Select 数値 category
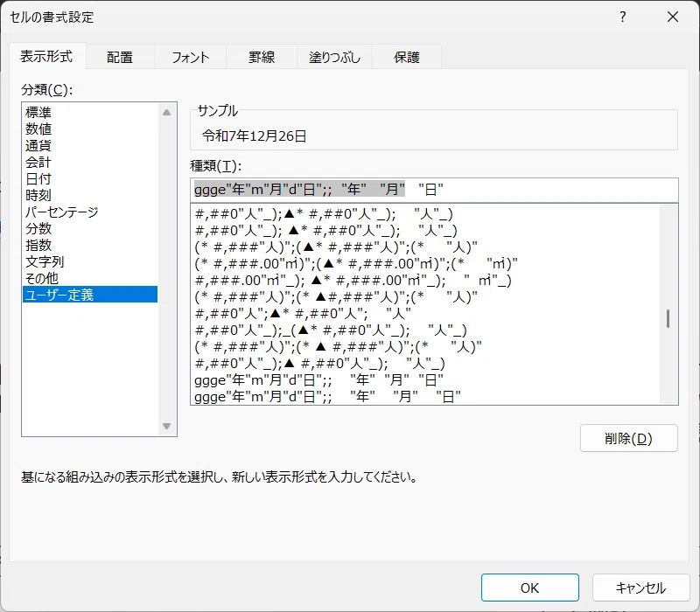700x612 pixels. 90,129
